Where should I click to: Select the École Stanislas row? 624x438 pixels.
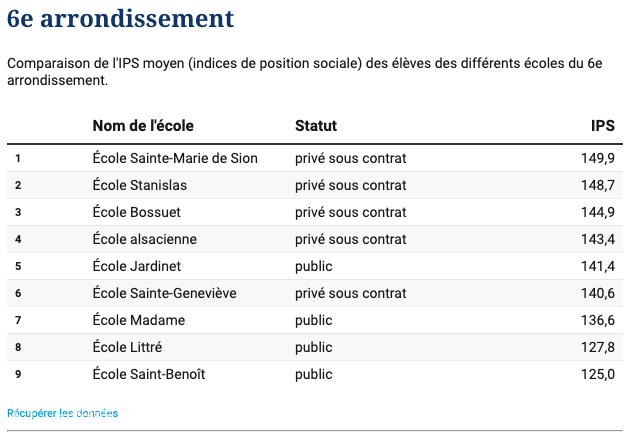pos(315,185)
